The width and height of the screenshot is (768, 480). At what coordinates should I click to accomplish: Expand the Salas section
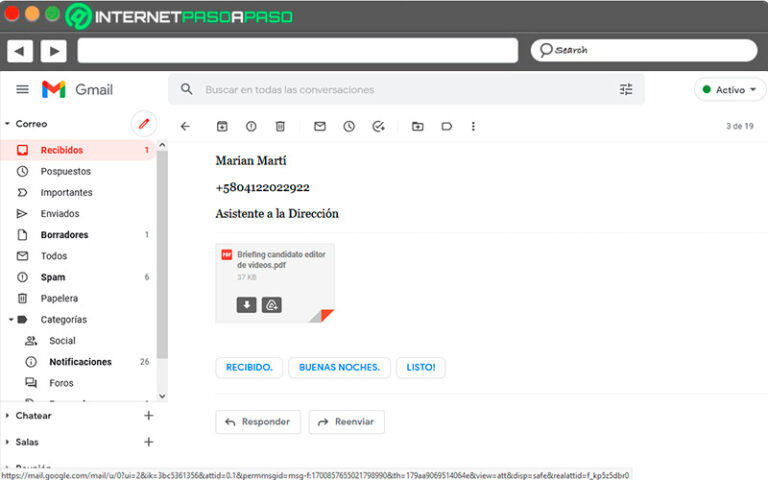point(7,442)
